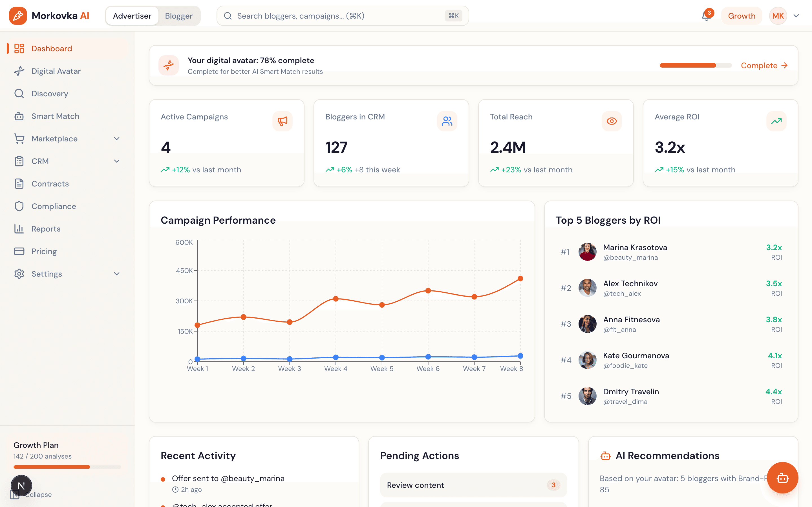Viewport: 812px width, 507px height.
Task: Expand the Marketplace menu
Action: click(116, 139)
